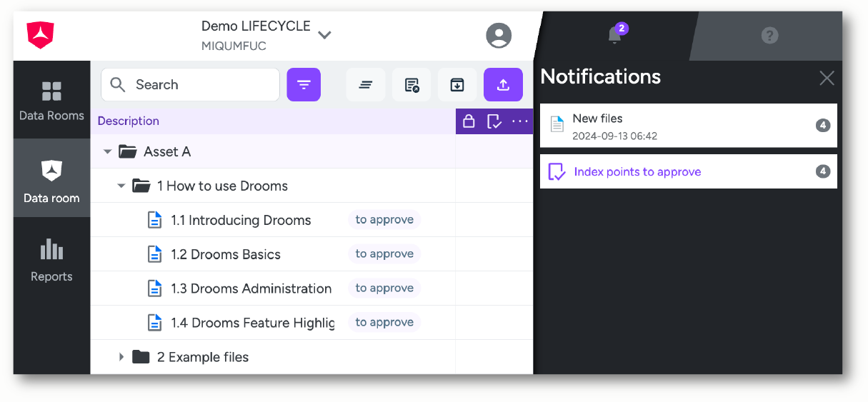The width and height of the screenshot is (868, 402).
Task: Click the purple filter button
Action: (x=304, y=85)
